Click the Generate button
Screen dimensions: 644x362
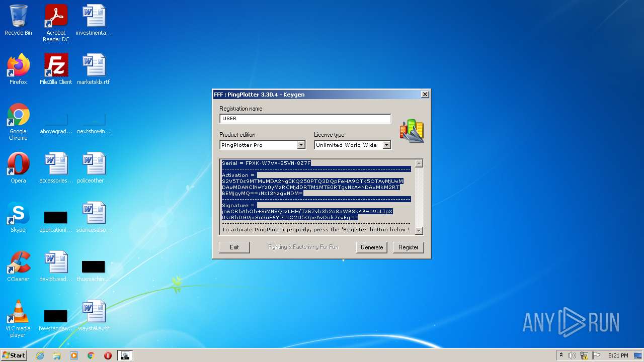click(x=372, y=247)
